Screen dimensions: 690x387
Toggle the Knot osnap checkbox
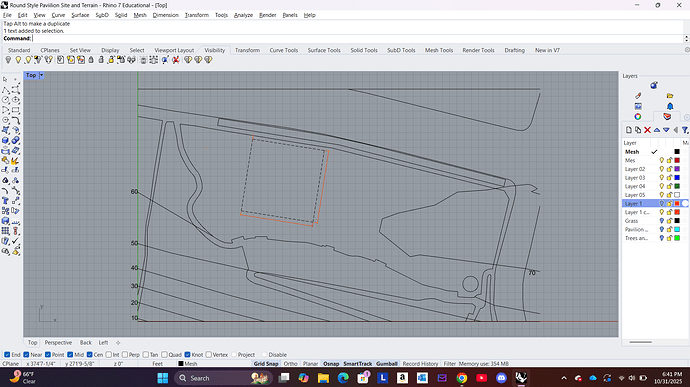(x=187, y=354)
